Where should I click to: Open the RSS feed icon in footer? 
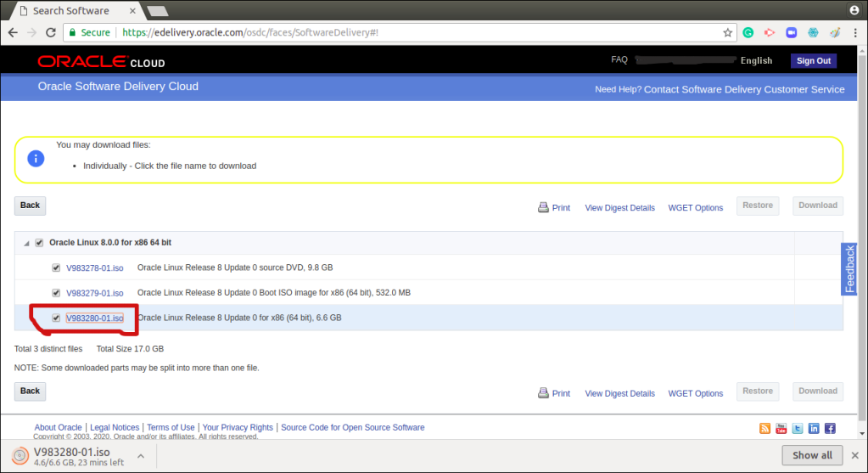click(x=764, y=428)
